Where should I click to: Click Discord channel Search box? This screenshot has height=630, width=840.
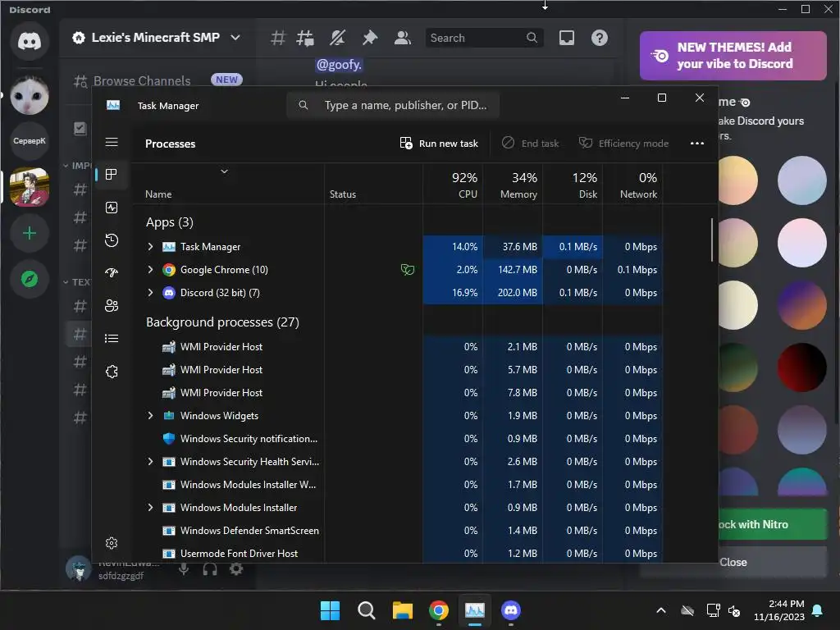click(x=484, y=38)
